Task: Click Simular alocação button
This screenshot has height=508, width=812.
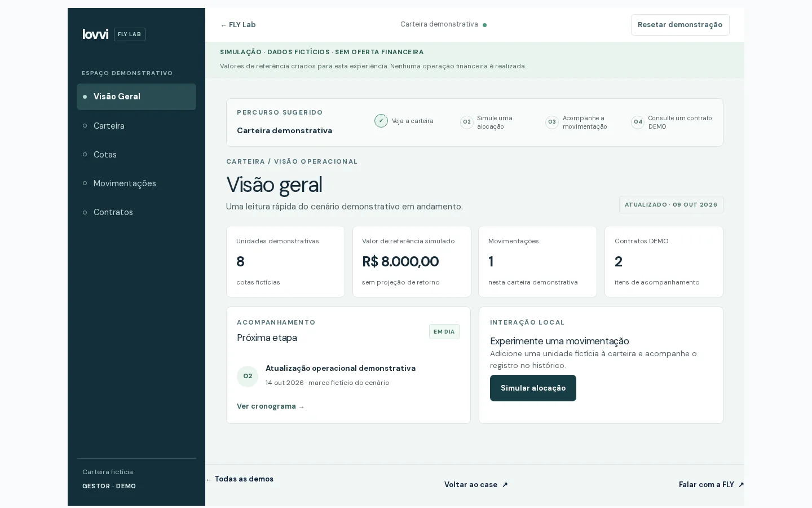Action: pyautogui.click(x=533, y=388)
